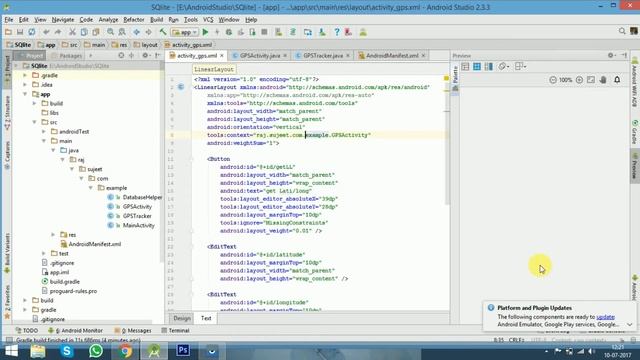Viewport: 640px width, 360px height.
Task: Open the Android Monitor tool window
Action: (x=76, y=330)
